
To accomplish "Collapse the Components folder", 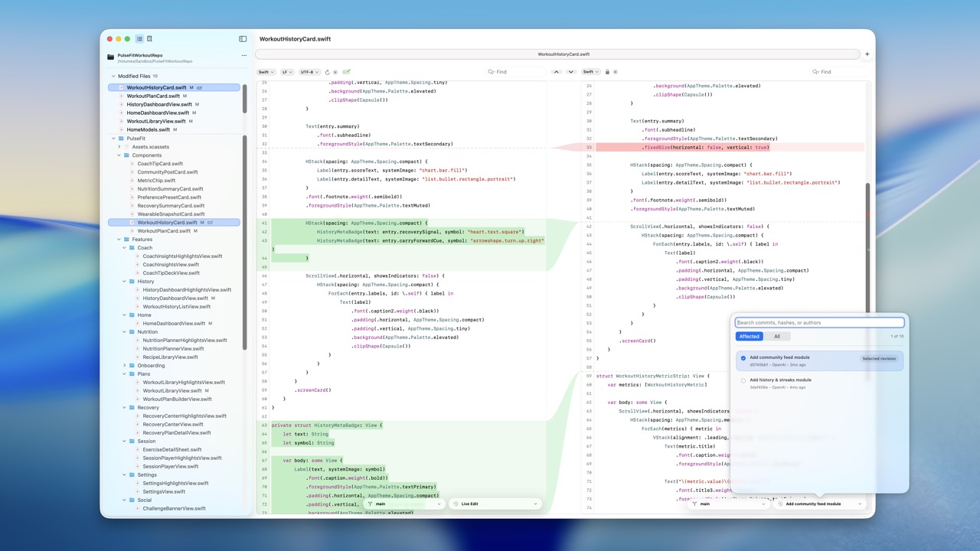I will 119,155.
